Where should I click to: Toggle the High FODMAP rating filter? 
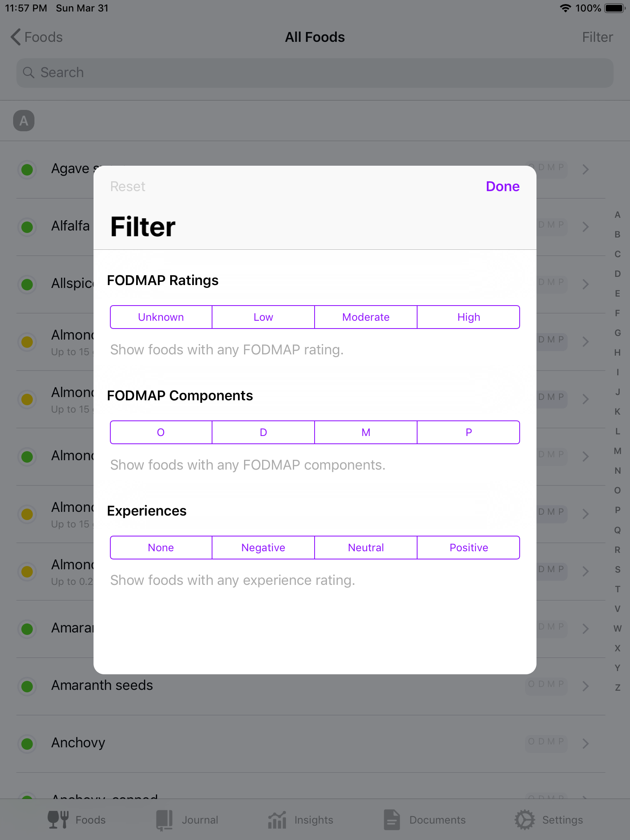[x=468, y=317]
